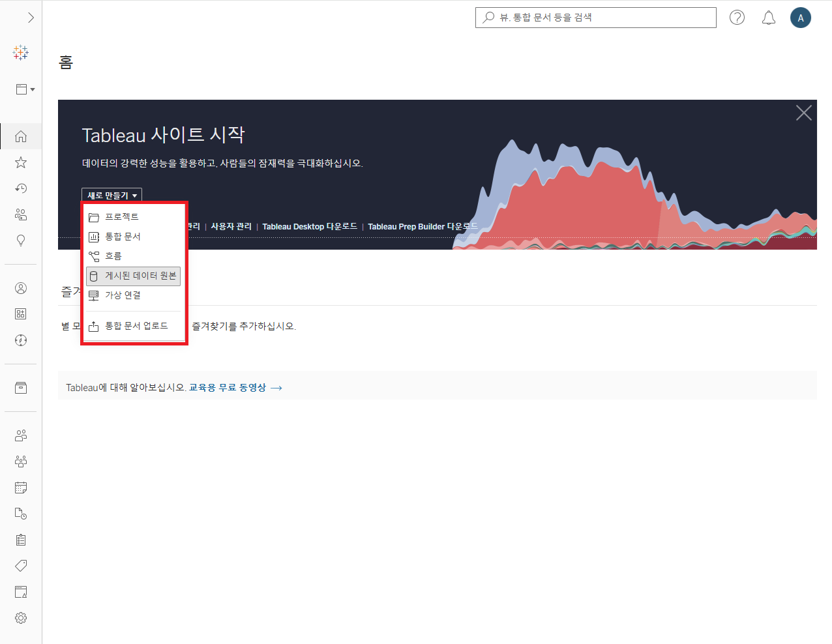Open Personal Space sidebar icon
This screenshot has width=832, height=644.
coord(21,288)
